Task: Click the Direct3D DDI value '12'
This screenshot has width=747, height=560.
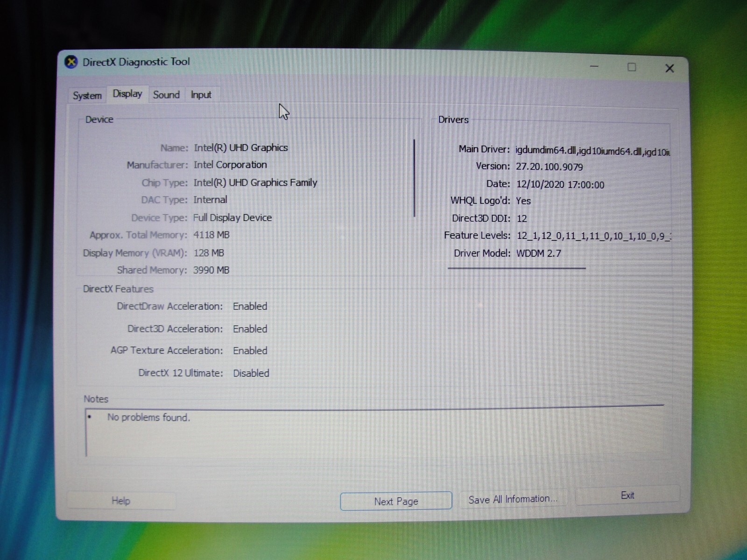Action: click(522, 218)
